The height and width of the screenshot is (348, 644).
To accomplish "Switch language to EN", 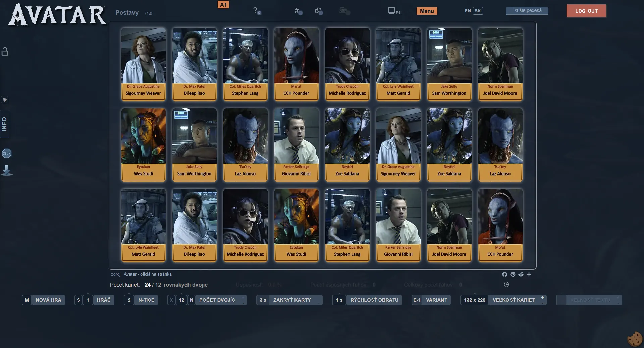I will (468, 11).
